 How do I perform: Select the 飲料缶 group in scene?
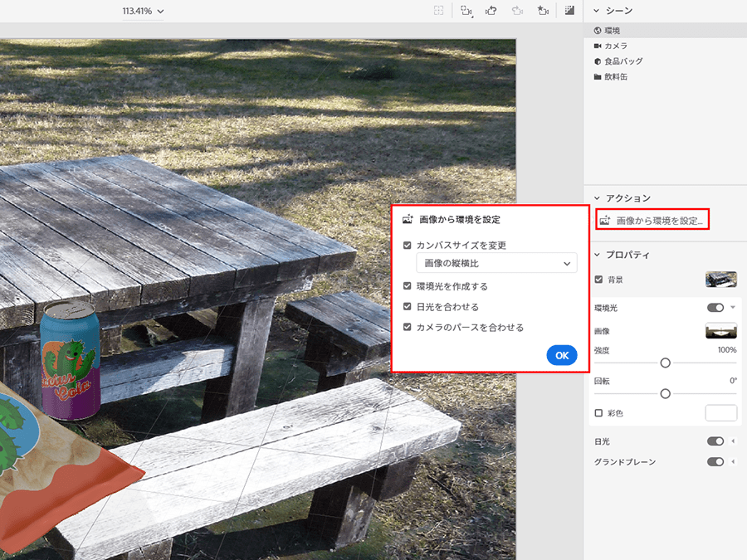665,76
